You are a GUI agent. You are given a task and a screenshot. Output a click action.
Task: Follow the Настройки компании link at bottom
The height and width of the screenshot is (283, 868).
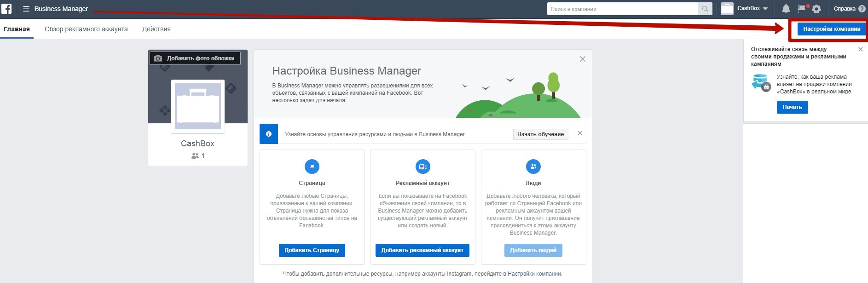point(534,274)
